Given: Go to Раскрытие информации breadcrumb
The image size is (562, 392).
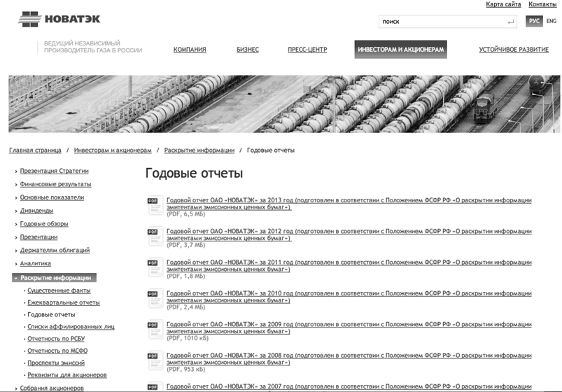Looking at the screenshot, I should point(199,150).
